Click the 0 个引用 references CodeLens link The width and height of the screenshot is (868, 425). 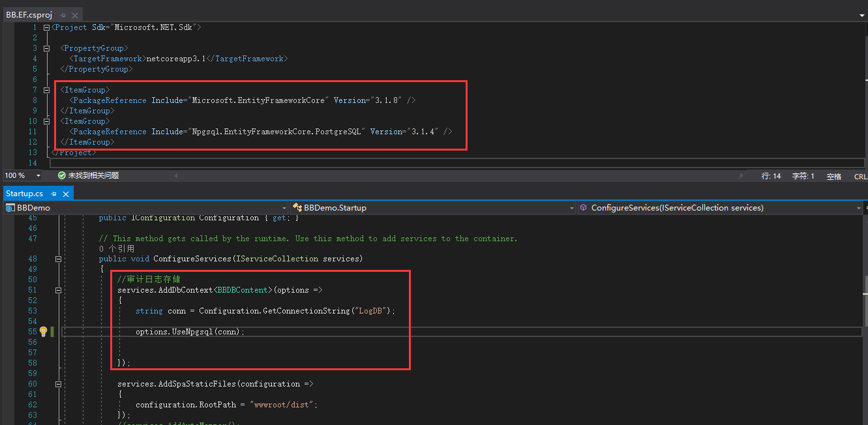pyautogui.click(x=117, y=248)
